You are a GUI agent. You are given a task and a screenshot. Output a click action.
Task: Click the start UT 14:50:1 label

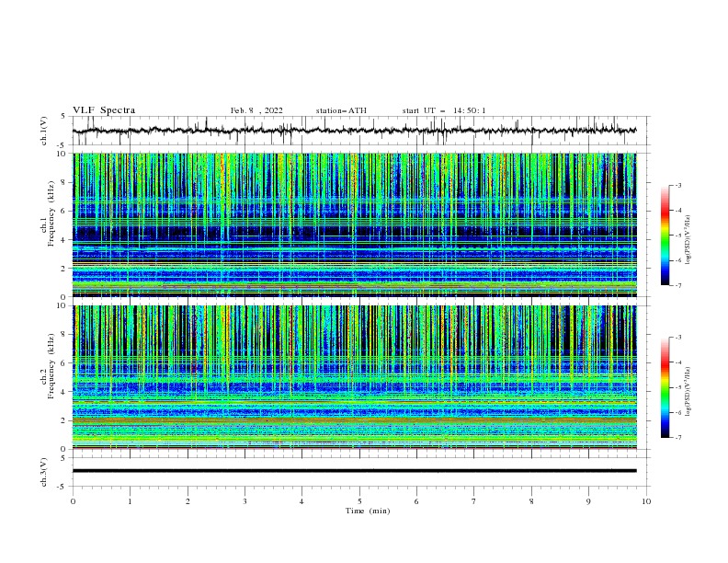click(x=444, y=110)
